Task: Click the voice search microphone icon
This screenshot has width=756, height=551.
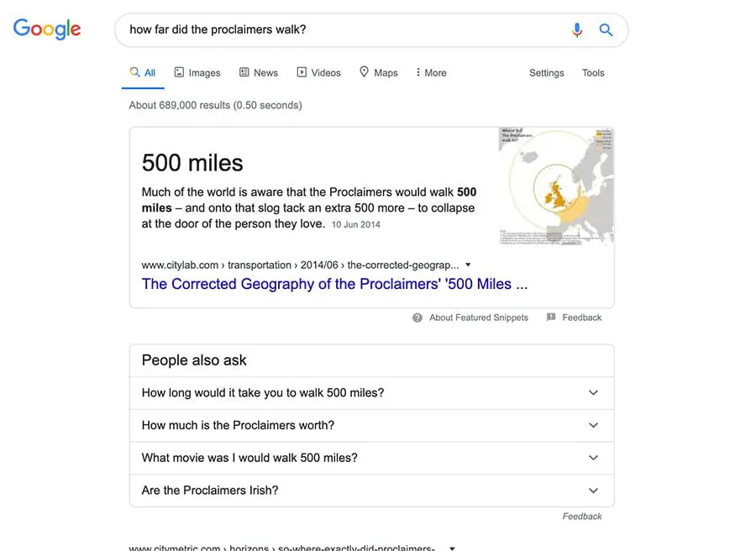Action: (577, 30)
